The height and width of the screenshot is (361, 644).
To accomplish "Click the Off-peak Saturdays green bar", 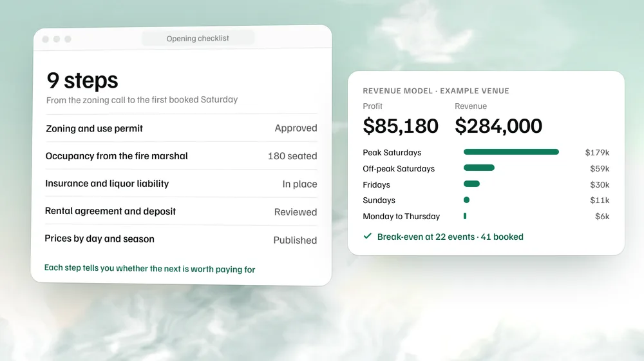I will (x=479, y=168).
